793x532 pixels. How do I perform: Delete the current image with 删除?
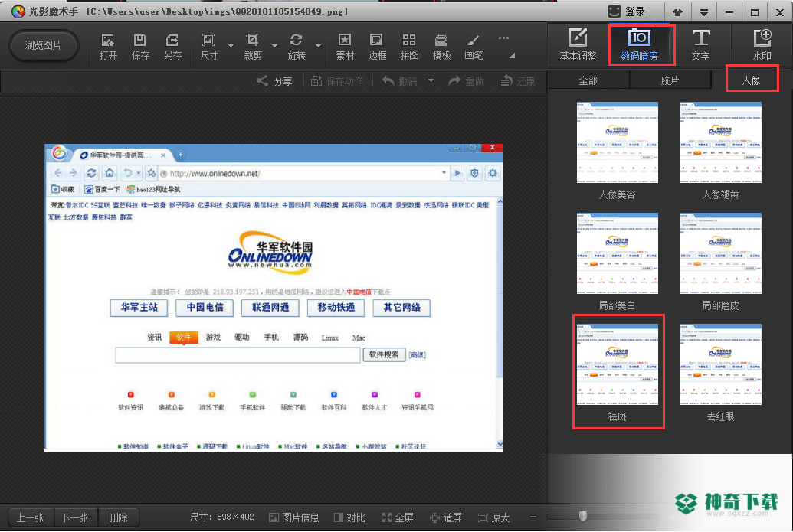tap(118, 517)
